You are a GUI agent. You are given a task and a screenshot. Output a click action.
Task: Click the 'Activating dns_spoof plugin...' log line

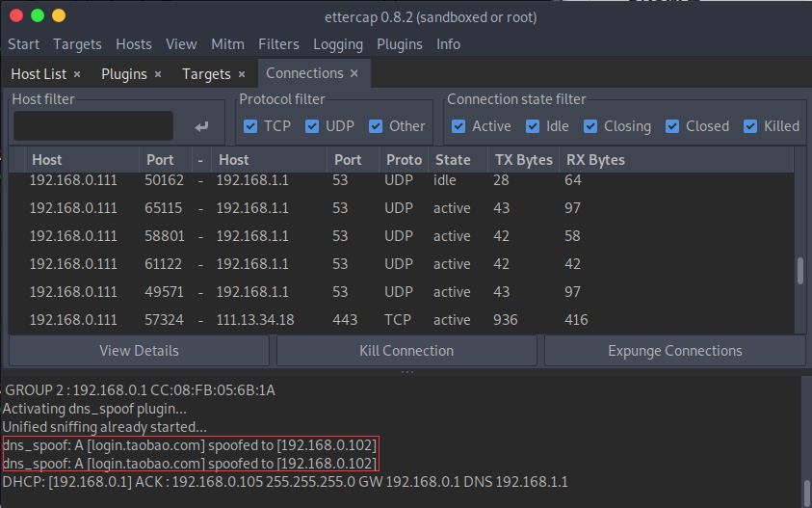point(94,409)
